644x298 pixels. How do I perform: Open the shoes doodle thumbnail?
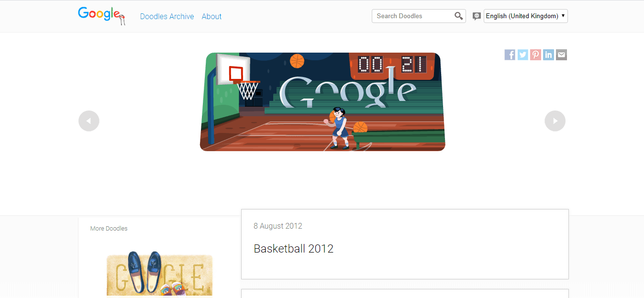click(159, 274)
